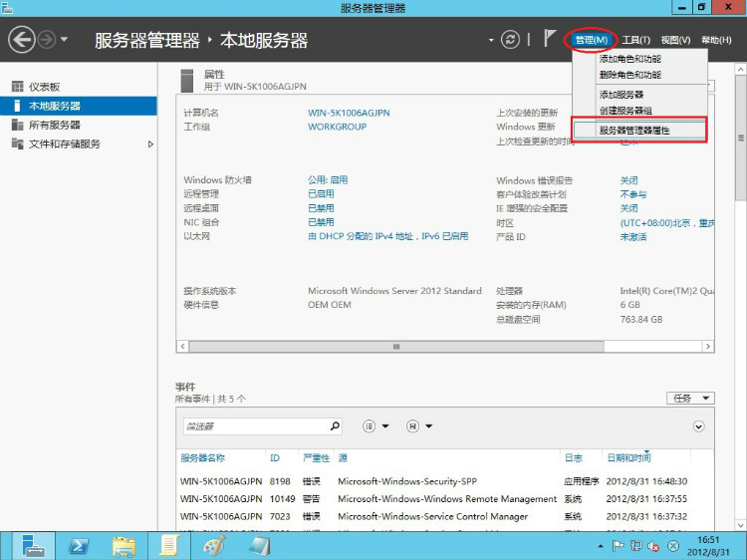Click the 以太网 DHCP IPv4 address link
747x560 pixels.
388,236
